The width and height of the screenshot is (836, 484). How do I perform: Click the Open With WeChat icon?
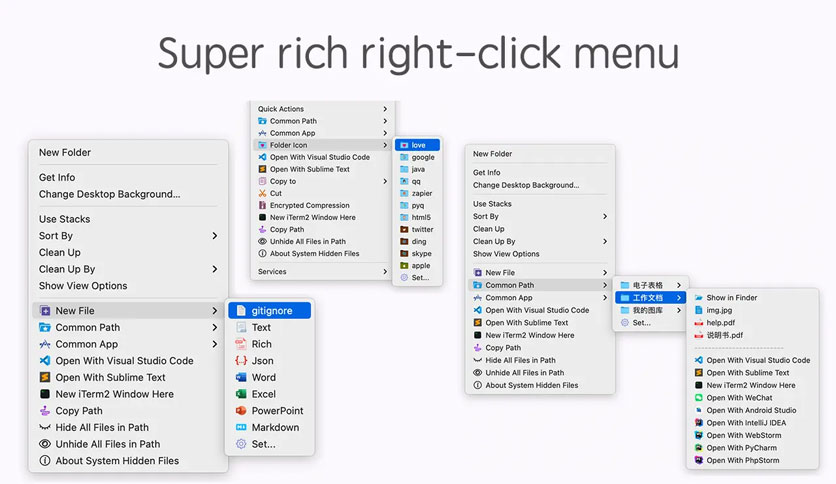[x=698, y=398]
